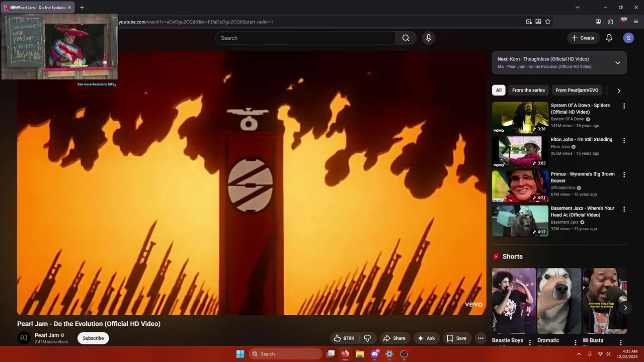Bookmark this page with star icon
The image size is (644, 362).
point(548,22)
